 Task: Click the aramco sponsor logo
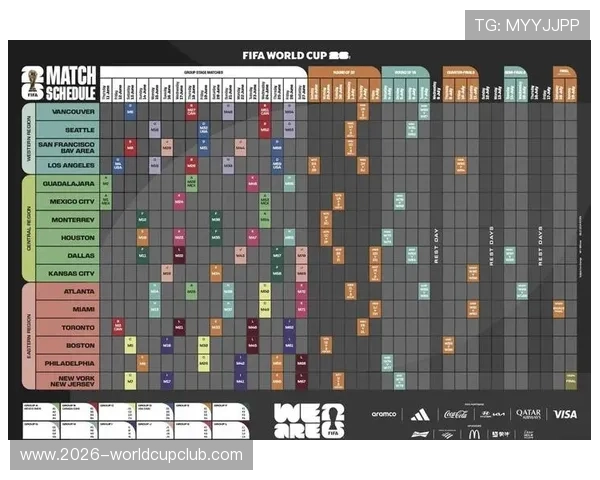click(384, 414)
